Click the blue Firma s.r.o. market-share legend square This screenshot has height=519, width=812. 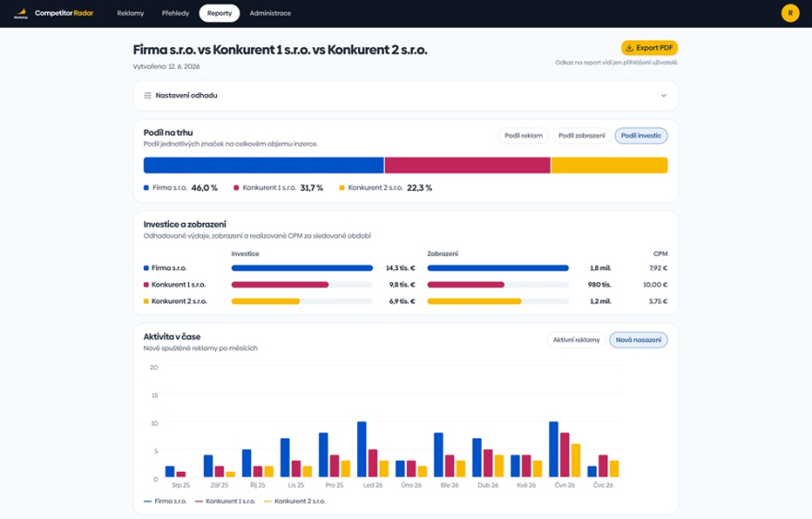[x=146, y=188]
